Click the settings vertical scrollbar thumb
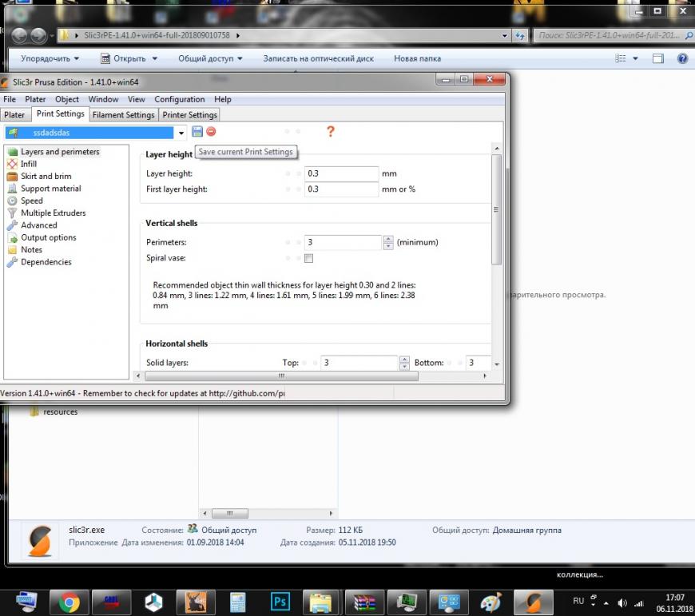 [496, 209]
